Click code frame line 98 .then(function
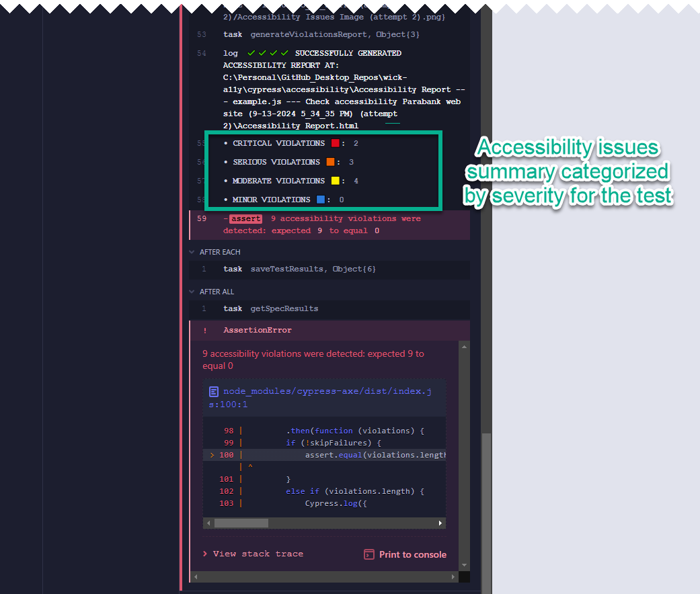This screenshot has height=594, width=700. (x=325, y=431)
